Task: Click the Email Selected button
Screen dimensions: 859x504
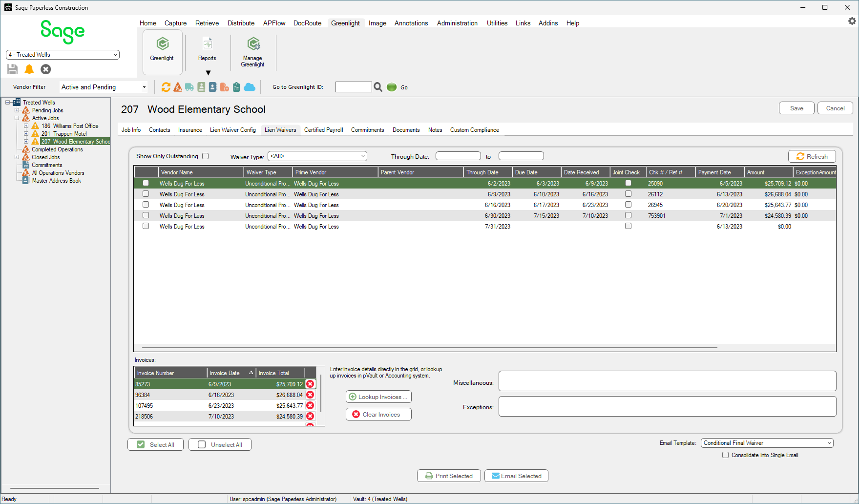Action: (x=516, y=476)
